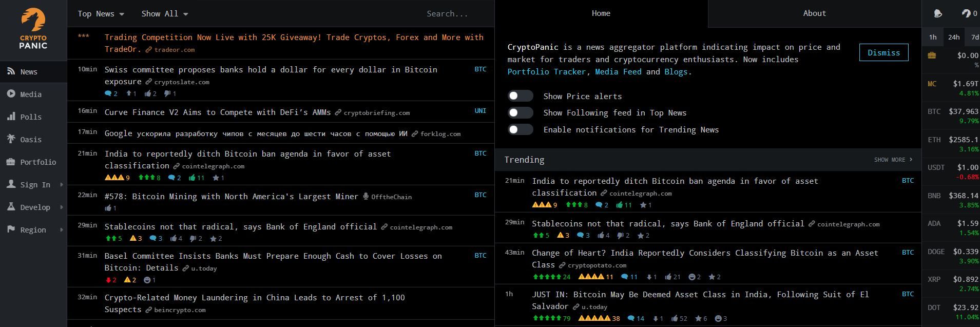Screen dimensions: 980x327
Task: Focus the Search input field
Action: (x=454, y=14)
